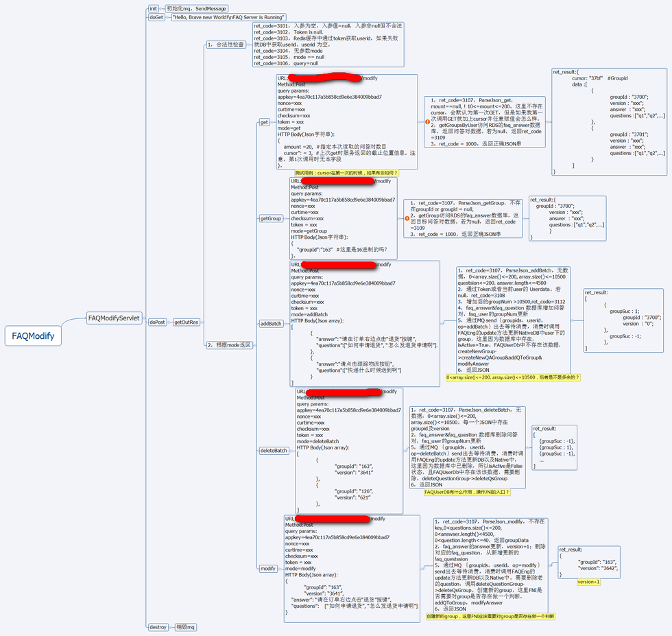The height and width of the screenshot is (636, 672).
Task: Select the modify mode node
Action: (267, 568)
